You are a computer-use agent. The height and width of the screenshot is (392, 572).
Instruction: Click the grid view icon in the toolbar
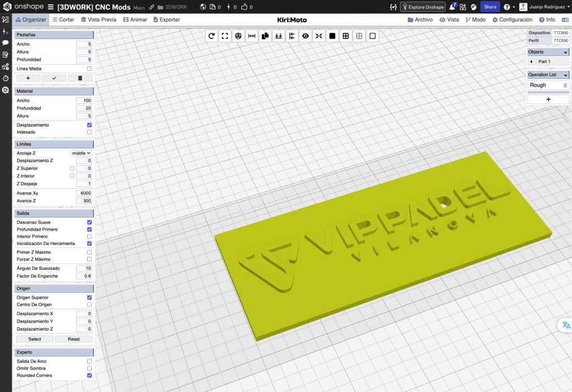point(345,36)
